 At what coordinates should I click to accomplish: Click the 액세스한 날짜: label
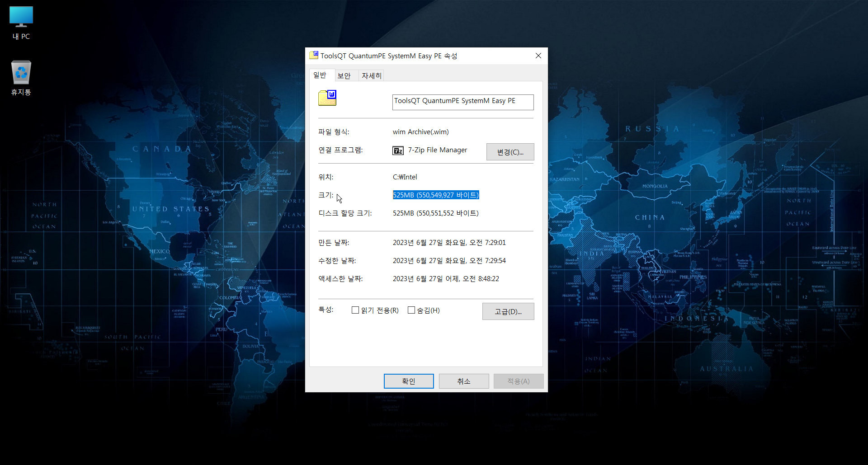tap(340, 278)
